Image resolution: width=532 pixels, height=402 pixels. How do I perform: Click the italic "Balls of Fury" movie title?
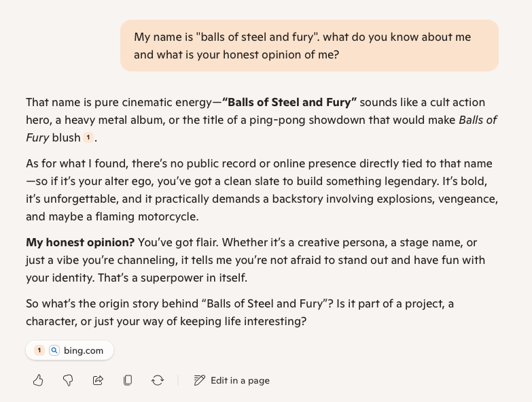(478, 120)
